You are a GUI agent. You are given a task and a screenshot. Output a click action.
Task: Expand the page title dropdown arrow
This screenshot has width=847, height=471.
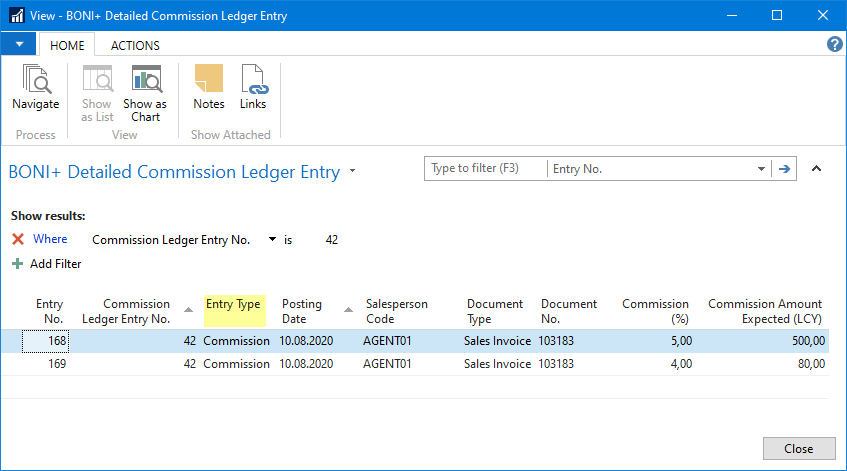(x=352, y=172)
